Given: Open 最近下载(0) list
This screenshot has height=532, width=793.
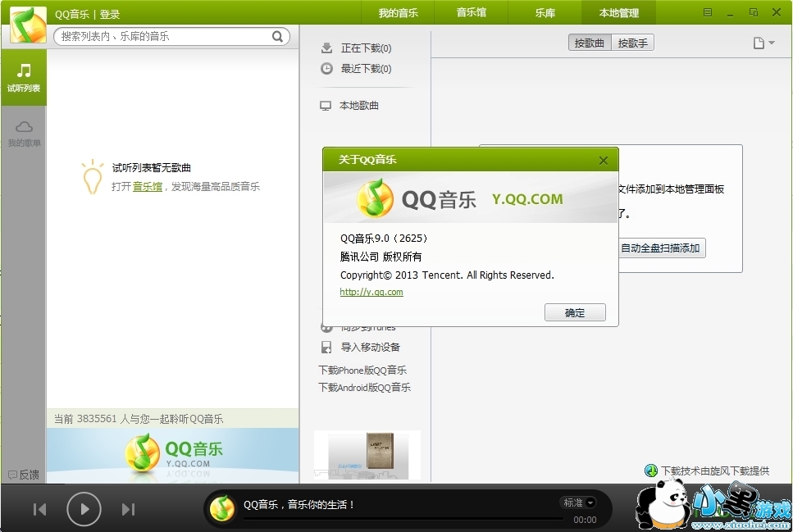Looking at the screenshot, I should [366, 68].
